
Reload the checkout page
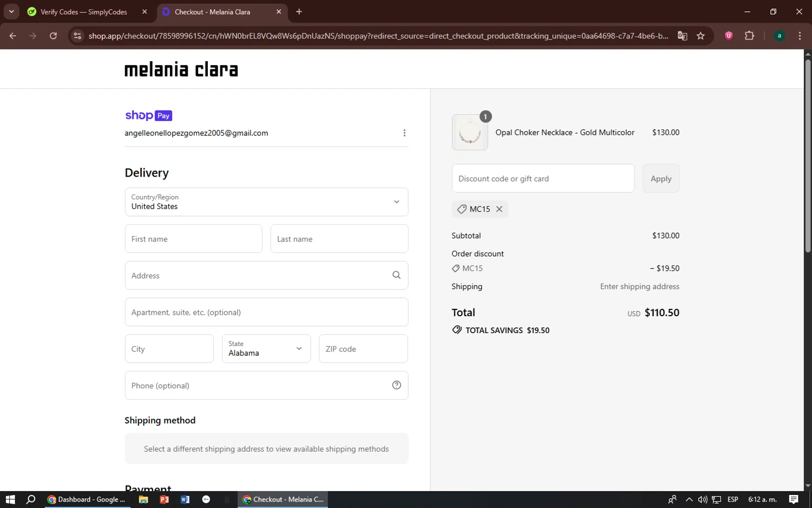tap(53, 36)
